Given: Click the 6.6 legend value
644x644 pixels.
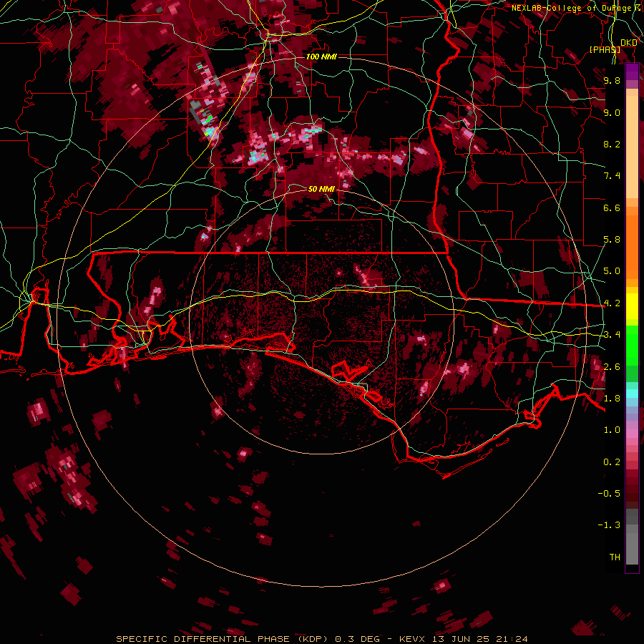Looking at the screenshot, I should [x=612, y=208].
